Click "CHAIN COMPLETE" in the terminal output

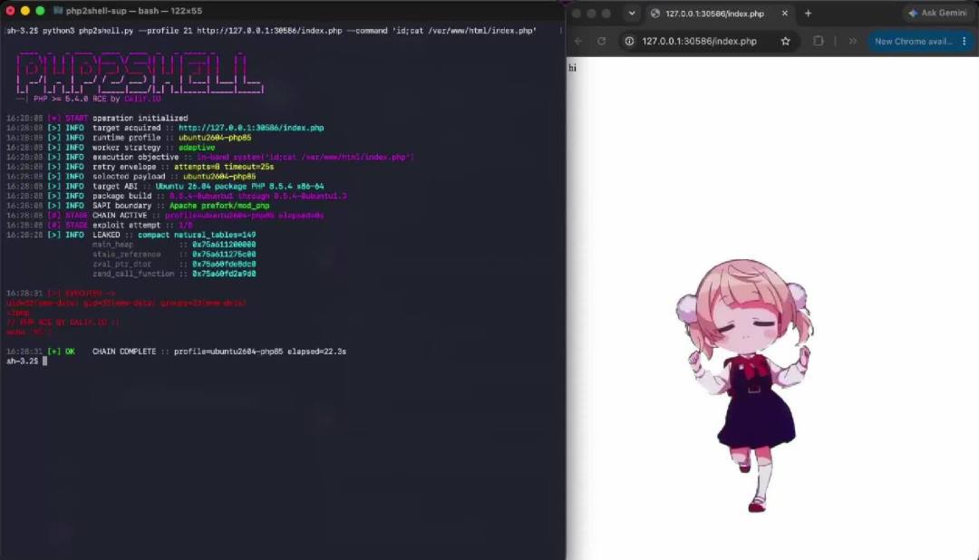tap(124, 352)
